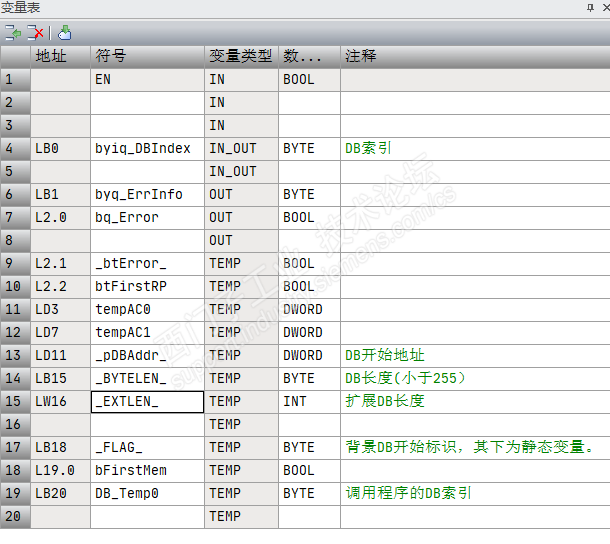Click the BOOL type cell for EN
Image resolution: width=610 pixels, height=544 pixels.
(x=309, y=80)
